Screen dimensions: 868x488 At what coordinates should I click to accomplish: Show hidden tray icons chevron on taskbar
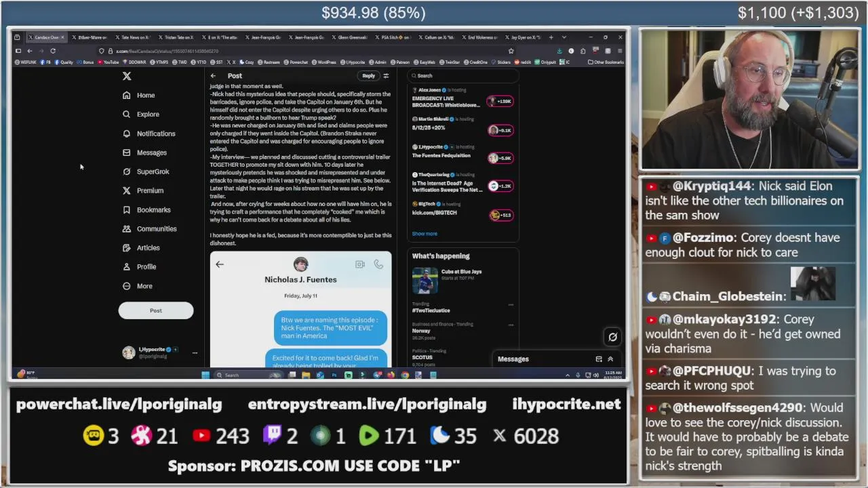(x=568, y=375)
